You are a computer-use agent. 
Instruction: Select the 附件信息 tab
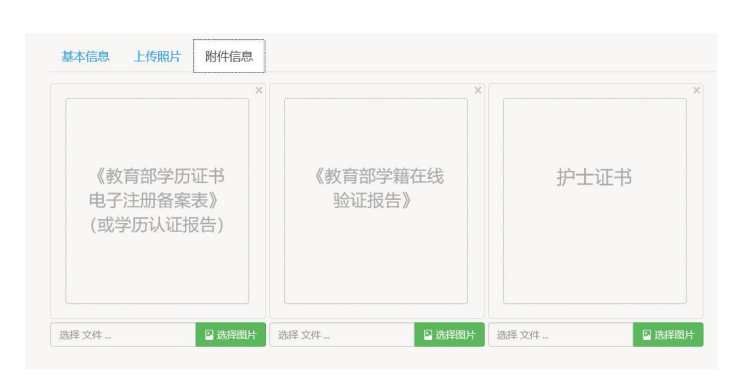229,56
